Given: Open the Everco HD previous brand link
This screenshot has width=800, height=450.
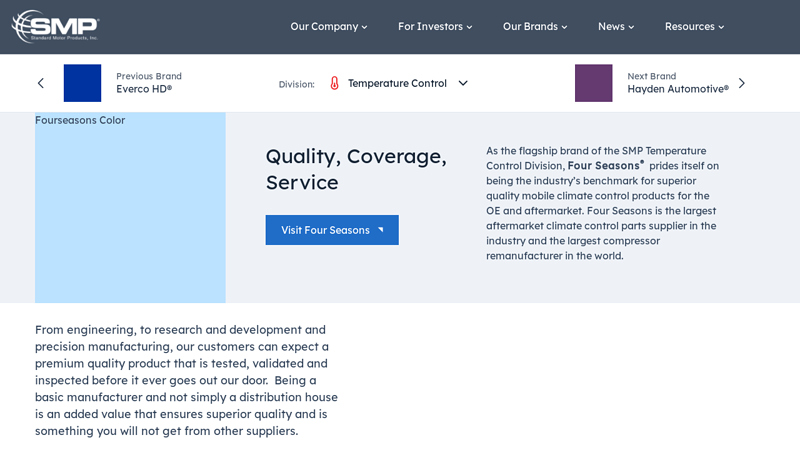Looking at the screenshot, I should (x=144, y=89).
